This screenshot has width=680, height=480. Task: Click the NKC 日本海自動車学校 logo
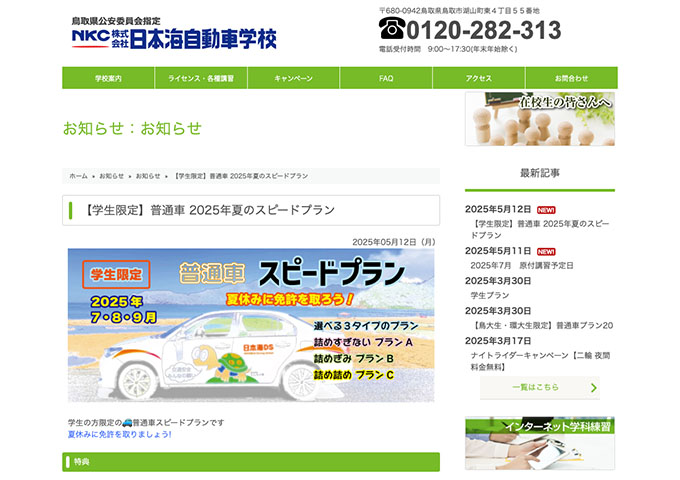173,35
